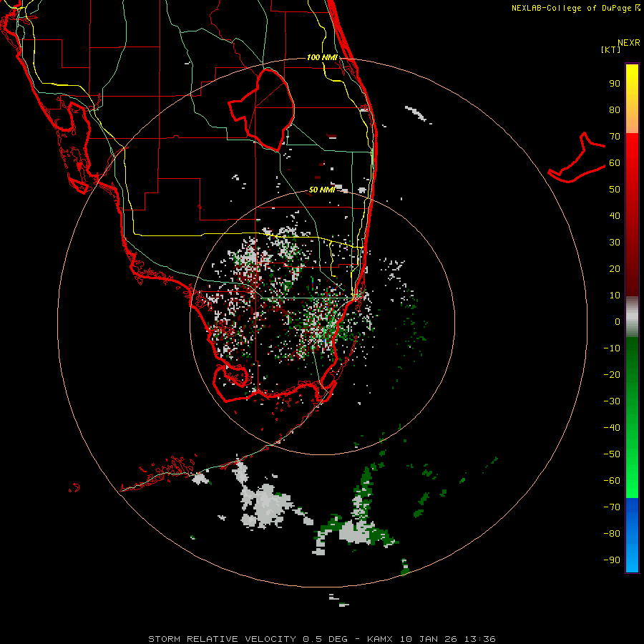Click the 0 value on the velocity scale
This screenshot has width=644, height=644.
point(618,321)
